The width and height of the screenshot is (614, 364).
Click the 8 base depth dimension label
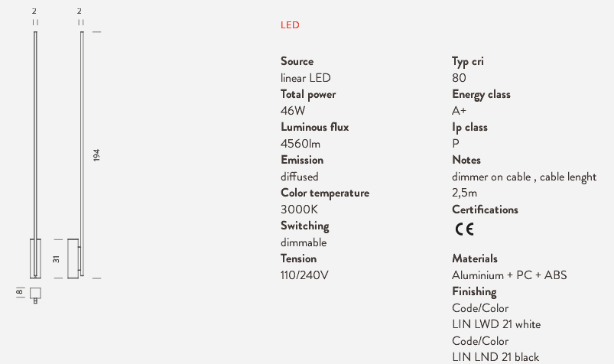[x=19, y=292]
